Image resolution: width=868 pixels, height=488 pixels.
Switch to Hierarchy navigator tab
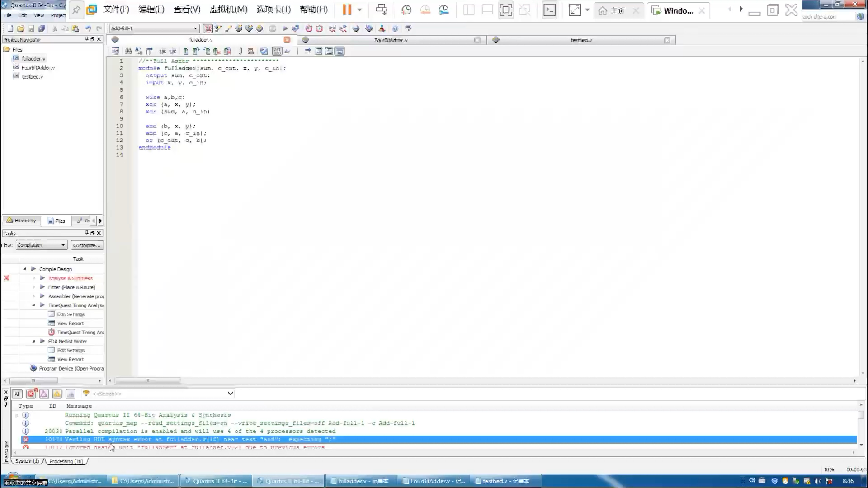pyautogui.click(x=21, y=221)
